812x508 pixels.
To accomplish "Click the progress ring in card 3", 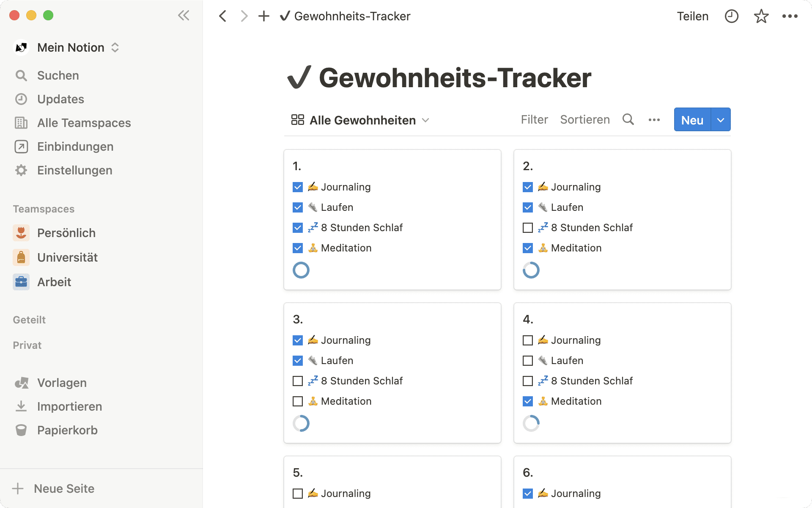I will (x=301, y=423).
